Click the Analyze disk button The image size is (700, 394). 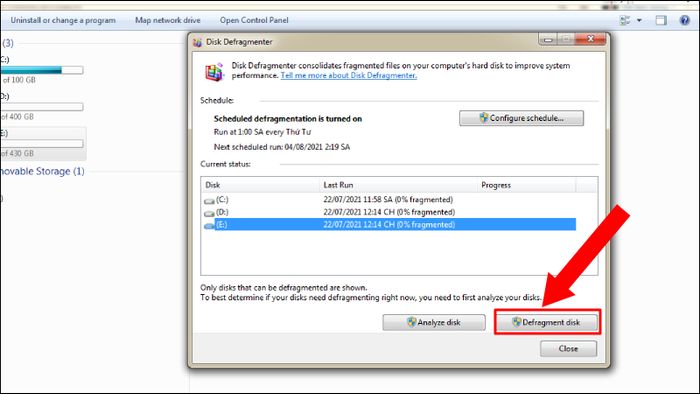click(x=433, y=322)
